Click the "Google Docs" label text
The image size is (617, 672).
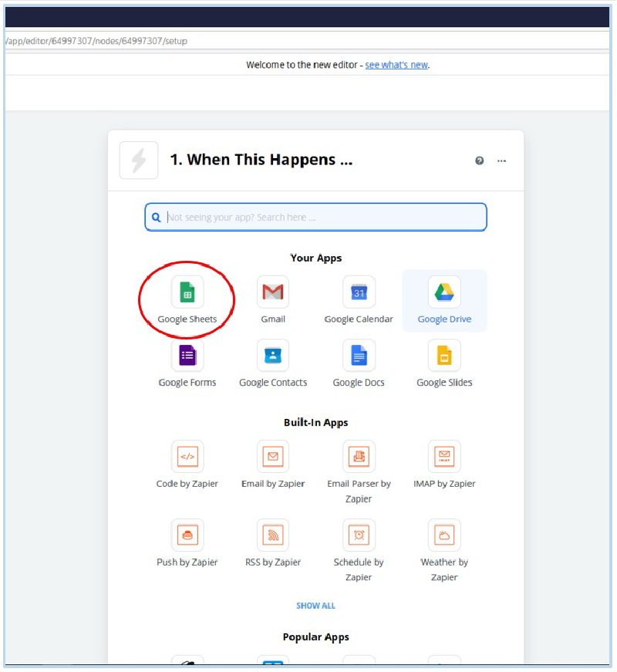359,382
